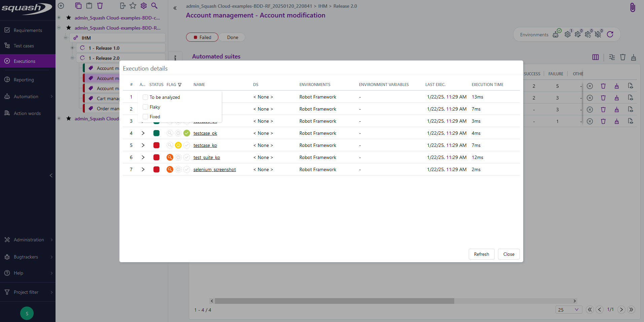Click the yellow flaky flag on testcase_ko row
This screenshot has height=322, width=644.
178,145
